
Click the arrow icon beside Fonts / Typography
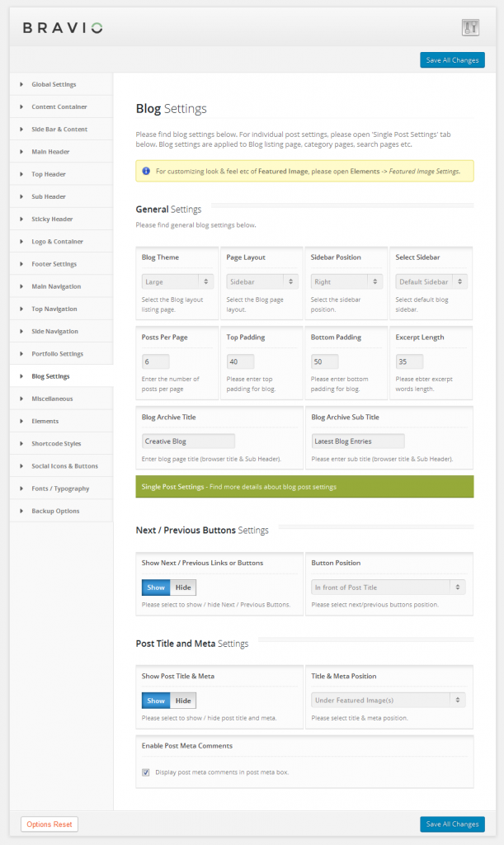pos(21,489)
